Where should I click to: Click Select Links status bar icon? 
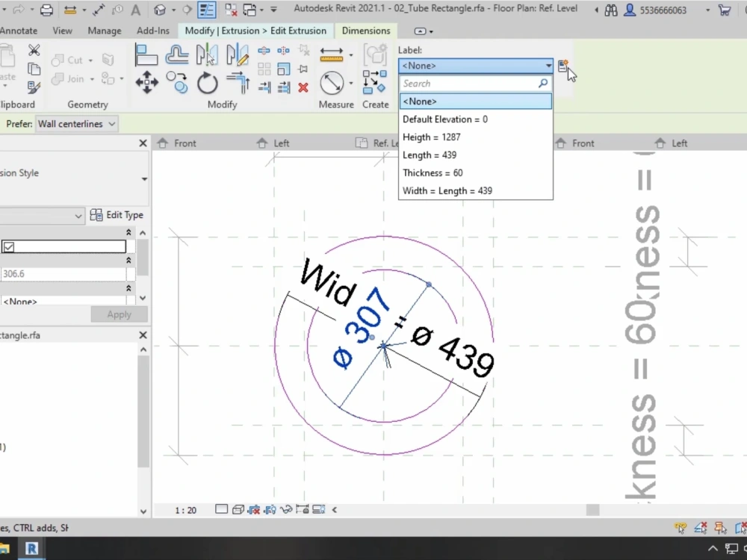(x=681, y=527)
